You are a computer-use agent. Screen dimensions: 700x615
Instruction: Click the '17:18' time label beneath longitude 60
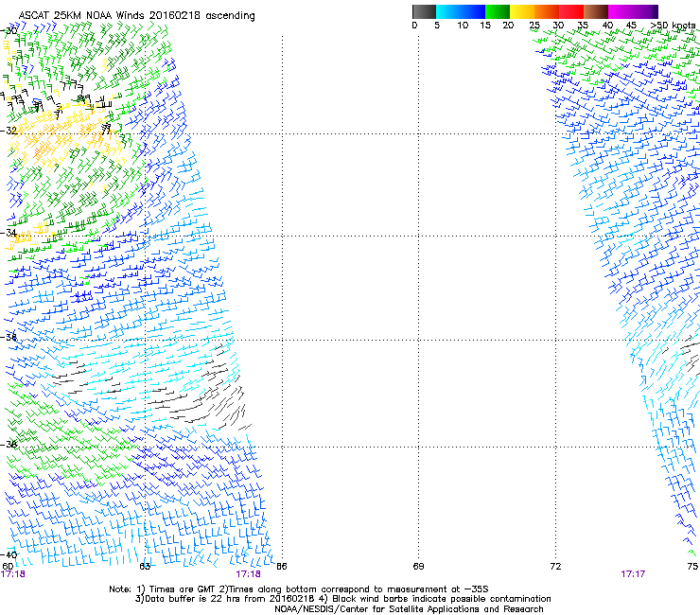tap(13, 574)
